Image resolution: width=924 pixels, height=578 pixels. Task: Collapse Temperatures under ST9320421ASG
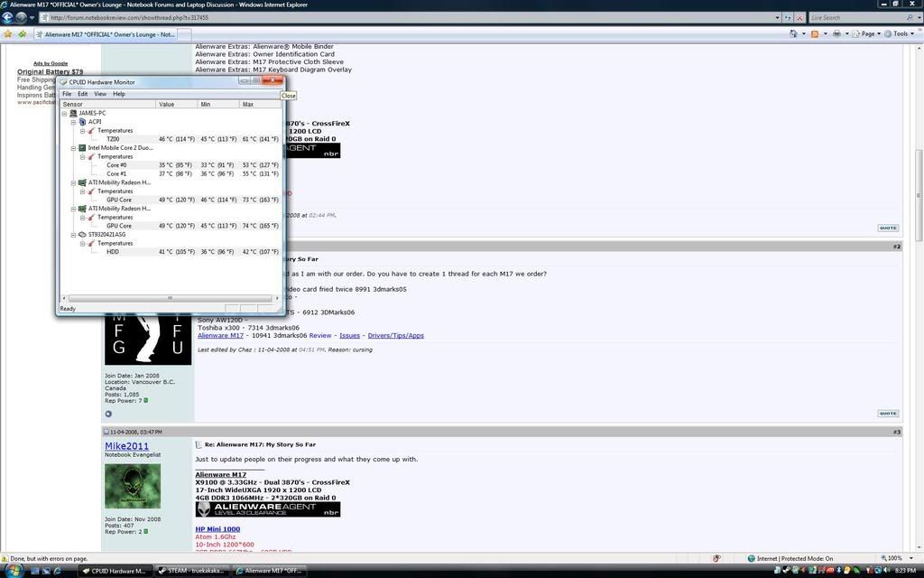tap(82, 244)
